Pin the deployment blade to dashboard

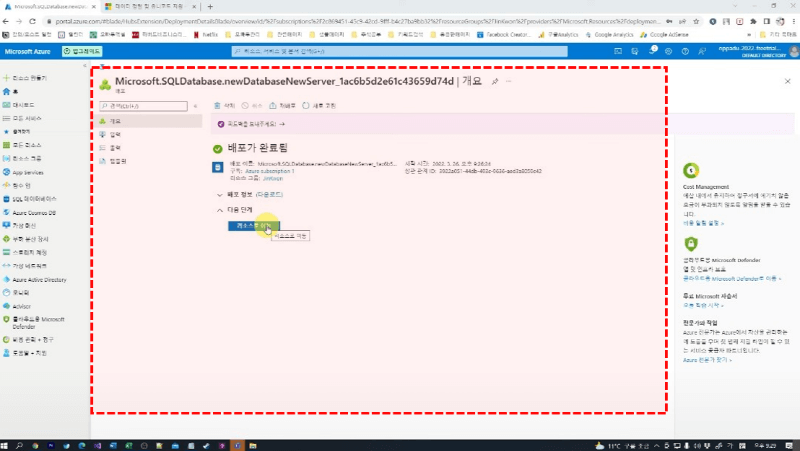pyautogui.click(x=494, y=81)
